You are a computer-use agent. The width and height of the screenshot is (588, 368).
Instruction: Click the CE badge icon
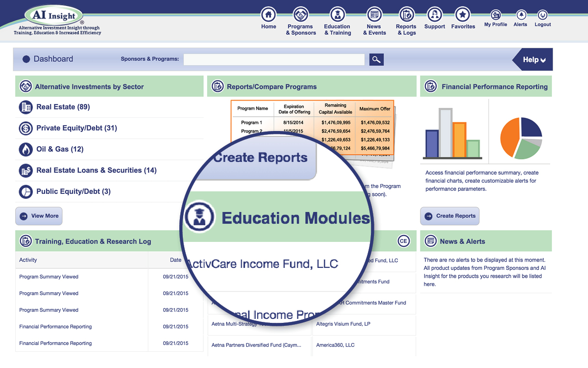click(x=403, y=241)
